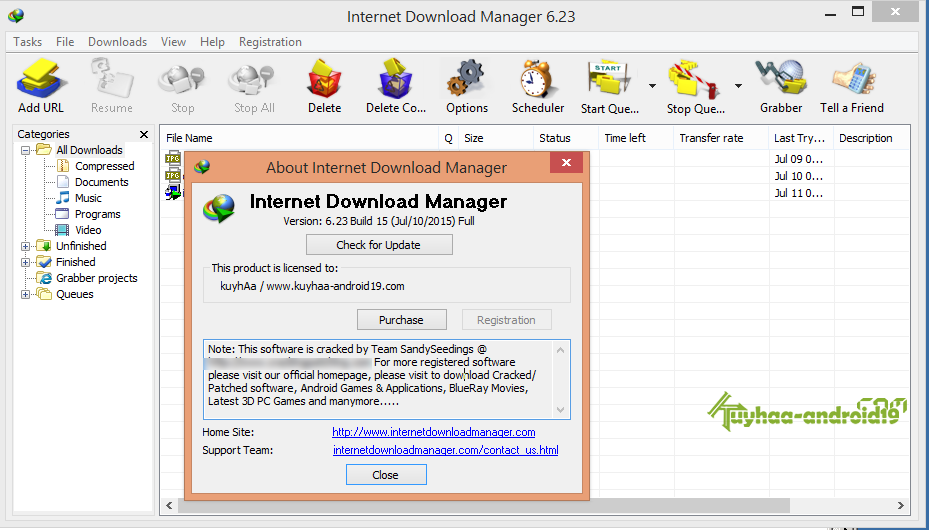Click the Jul 10 last try cell

point(798,176)
